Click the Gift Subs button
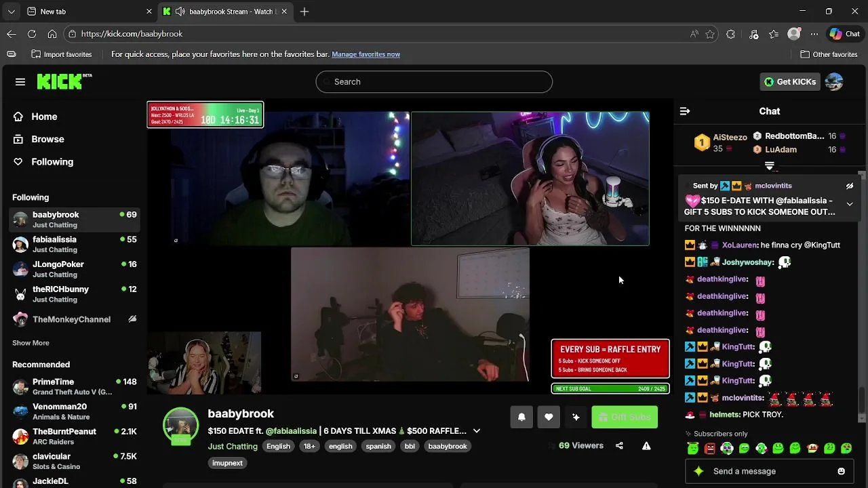868x488 pixels. (x=625, y=417)
